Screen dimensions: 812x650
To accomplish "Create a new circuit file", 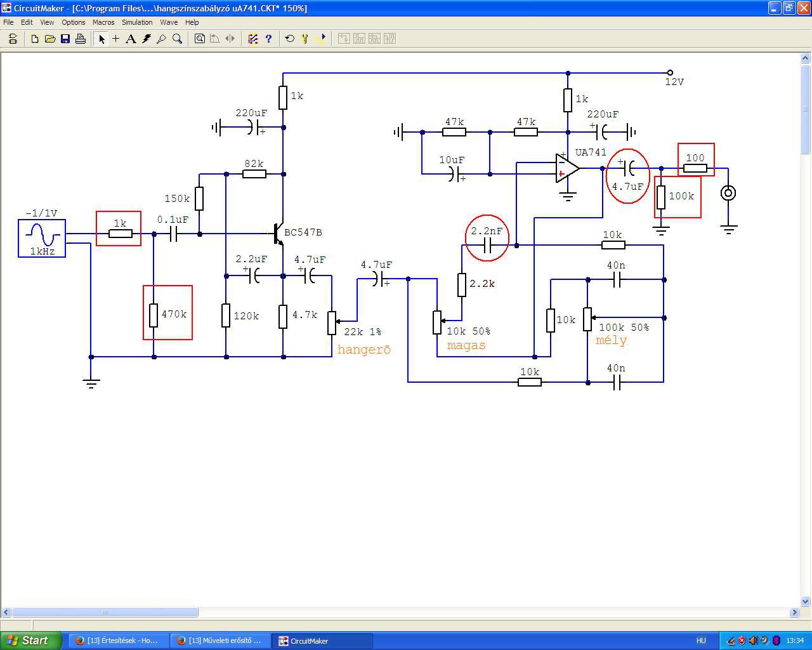I will click(35, 39).
